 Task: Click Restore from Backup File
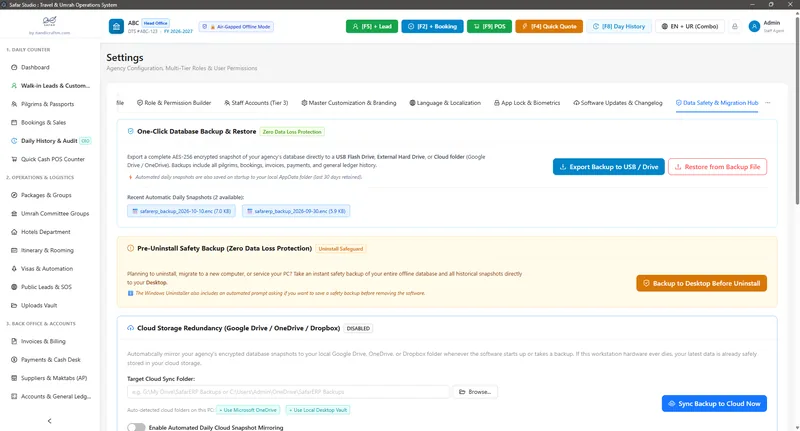pyautogui.click(x=717, y=167)
